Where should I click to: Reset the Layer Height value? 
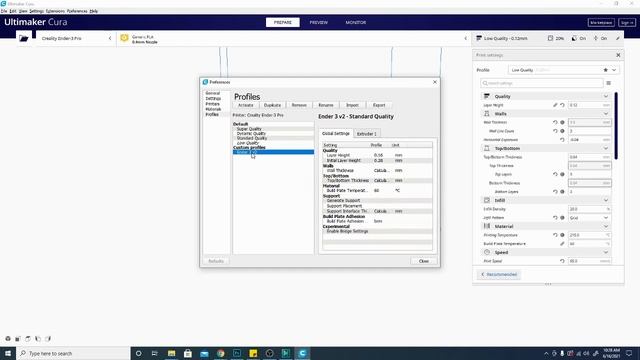click(x=562, y=105)
